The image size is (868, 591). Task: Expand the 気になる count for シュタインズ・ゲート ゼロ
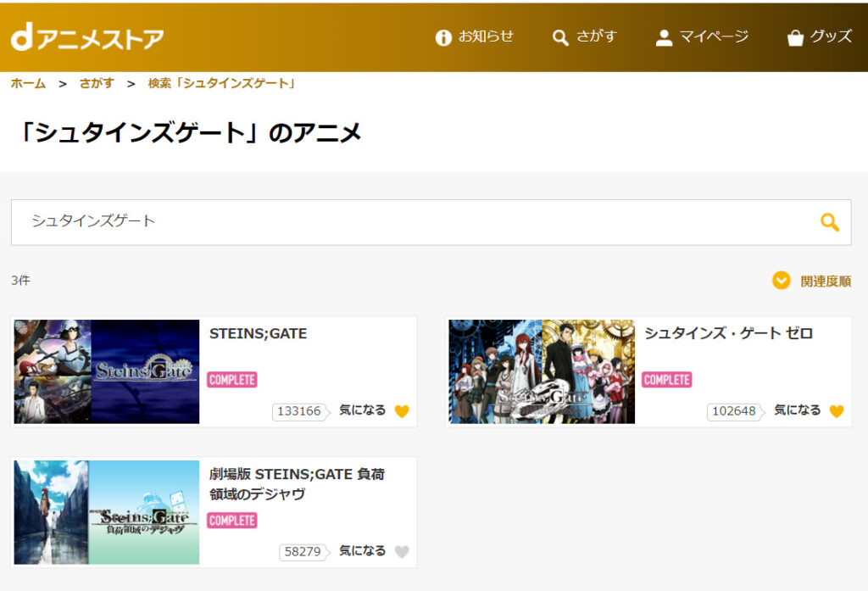(735, 411)
